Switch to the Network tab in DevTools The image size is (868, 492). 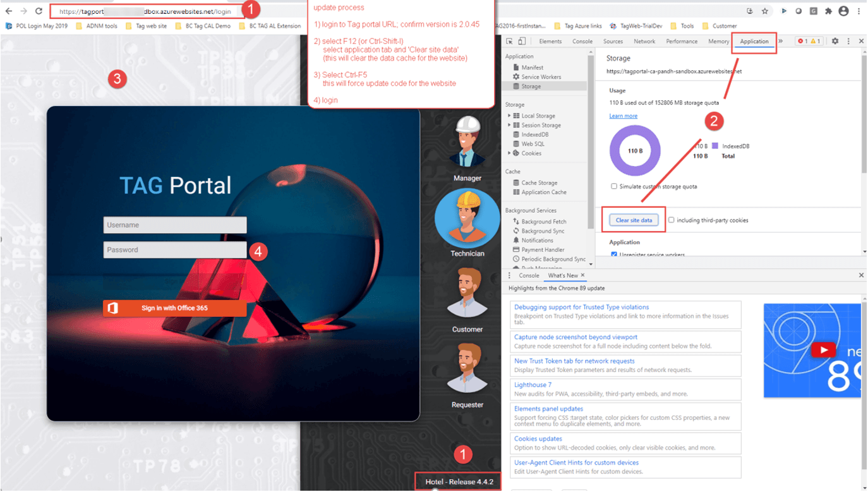pyautogui.click(x=644, y=40)
